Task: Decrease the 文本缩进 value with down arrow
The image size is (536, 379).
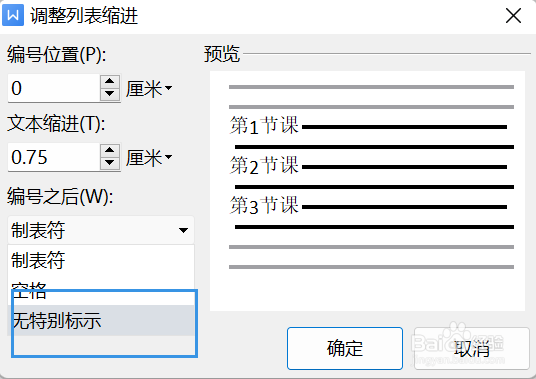Action: click(110, 163)
